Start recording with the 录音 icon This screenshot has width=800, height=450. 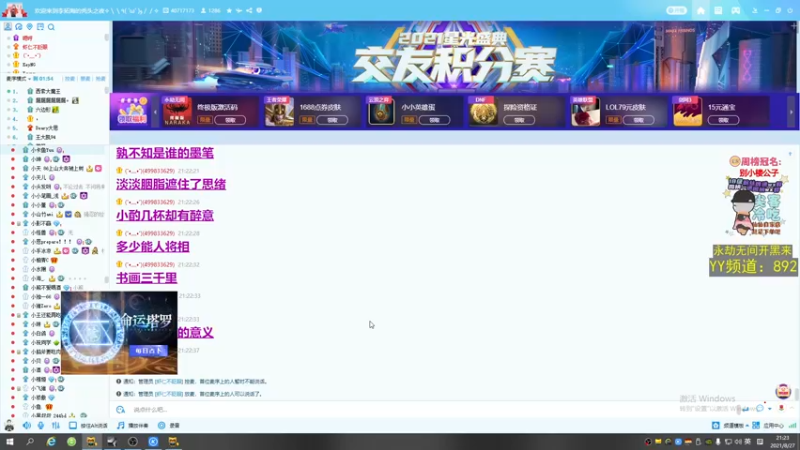pyautogui.click(x=161, y=425)
